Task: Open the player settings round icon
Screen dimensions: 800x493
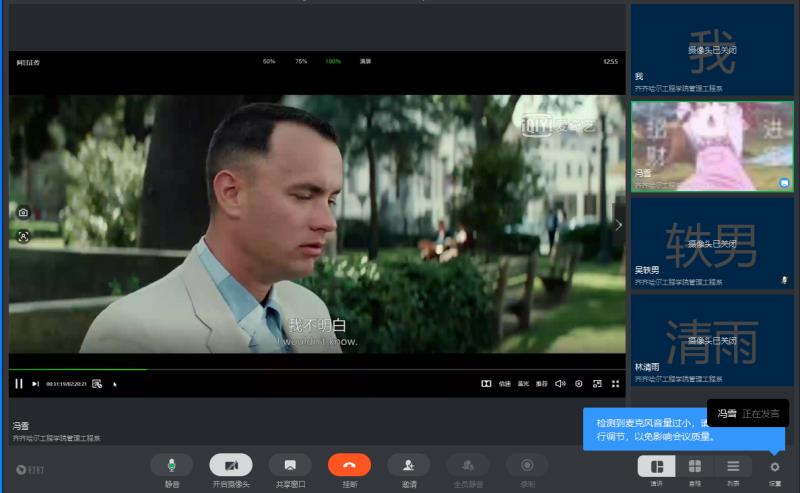Action: pyautogui.click(x=579, y=383)
